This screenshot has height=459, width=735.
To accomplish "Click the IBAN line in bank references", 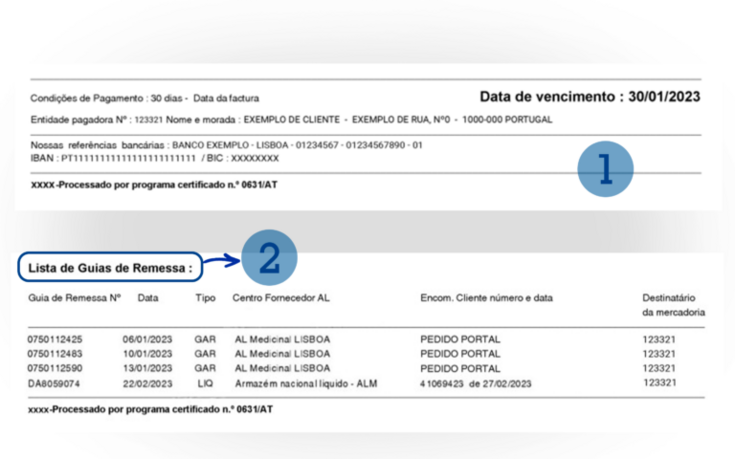I will (155, 158).
